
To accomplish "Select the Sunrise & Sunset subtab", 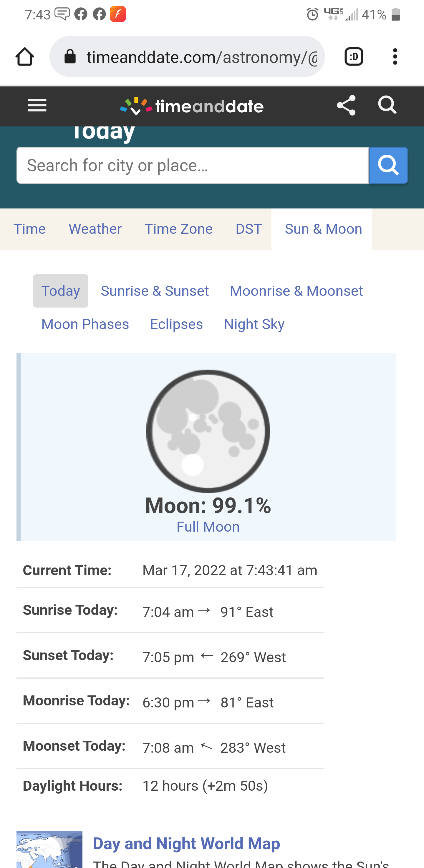I will pos(155,291).
